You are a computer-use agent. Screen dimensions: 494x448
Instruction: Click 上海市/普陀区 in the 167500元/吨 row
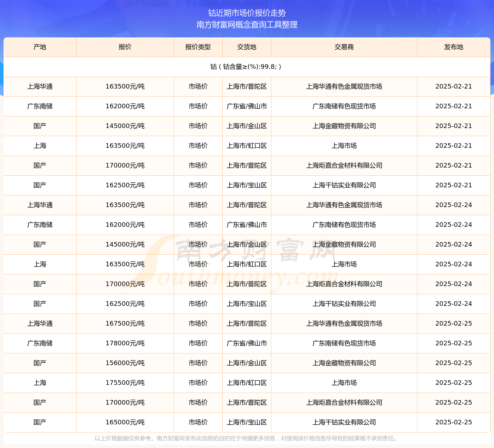[247, 323]
